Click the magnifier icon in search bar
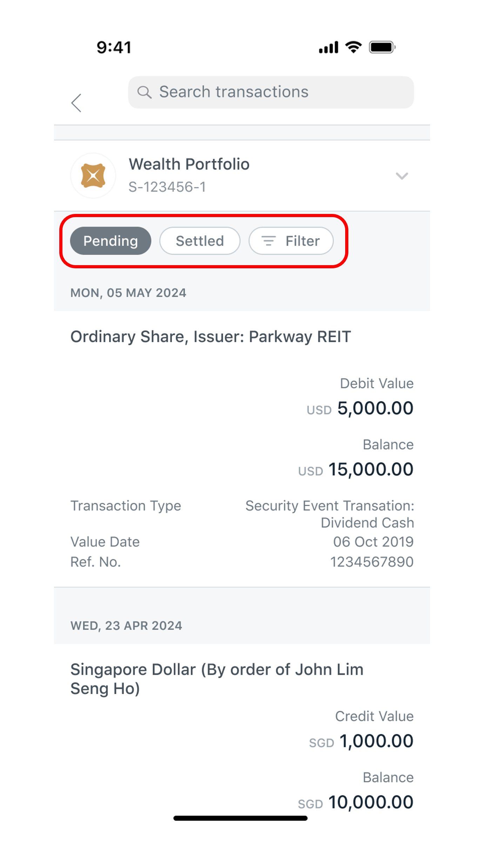482x868 pixels. (144, 92)
